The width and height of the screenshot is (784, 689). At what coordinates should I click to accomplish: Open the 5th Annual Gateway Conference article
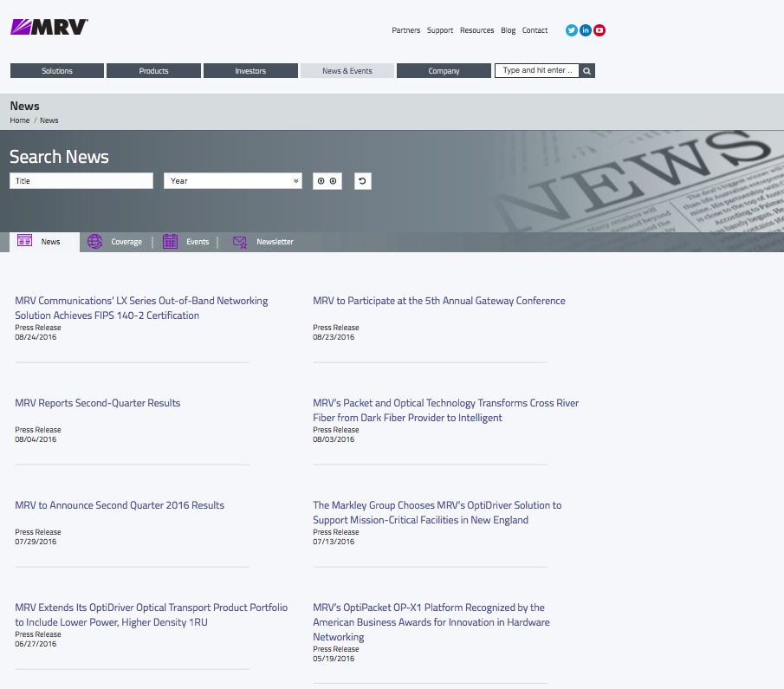tap(438, 301)
